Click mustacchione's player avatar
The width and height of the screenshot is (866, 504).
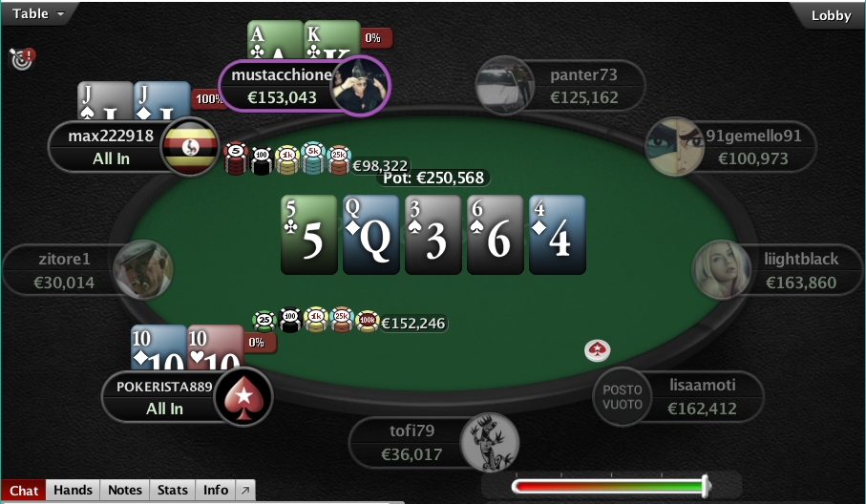click(360, 86)
